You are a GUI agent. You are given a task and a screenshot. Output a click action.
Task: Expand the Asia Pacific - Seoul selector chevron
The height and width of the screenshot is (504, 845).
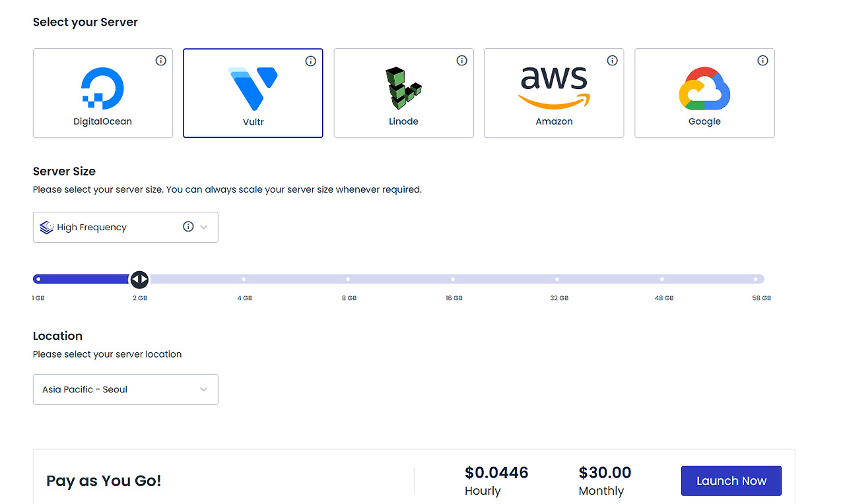pyautogui.click(x=203, y=389)
